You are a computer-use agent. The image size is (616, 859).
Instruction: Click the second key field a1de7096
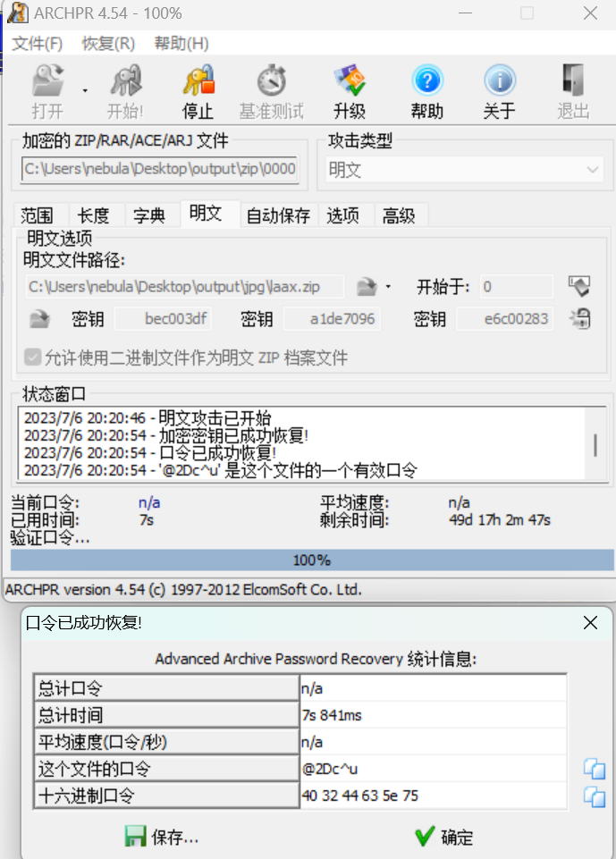pos(332,319)
